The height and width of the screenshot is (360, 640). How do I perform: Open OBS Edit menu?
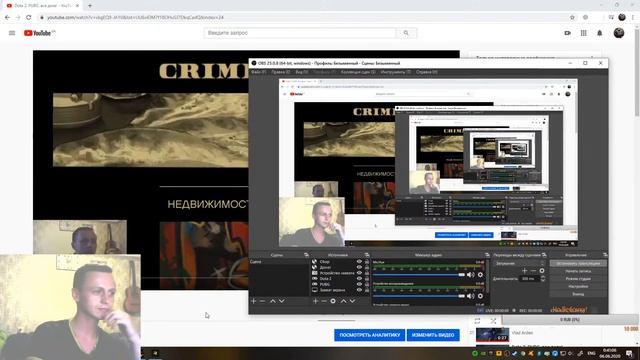tap(280, 72)
